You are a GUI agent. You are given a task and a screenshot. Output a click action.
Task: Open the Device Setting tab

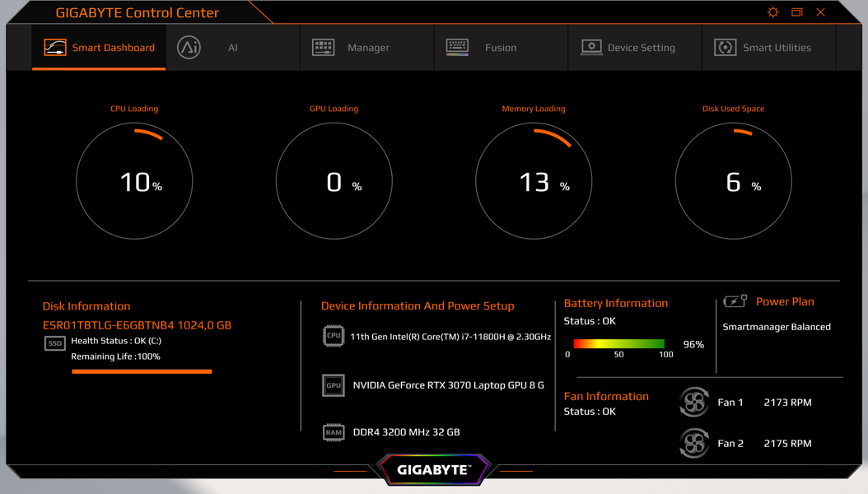click(635, 48)
